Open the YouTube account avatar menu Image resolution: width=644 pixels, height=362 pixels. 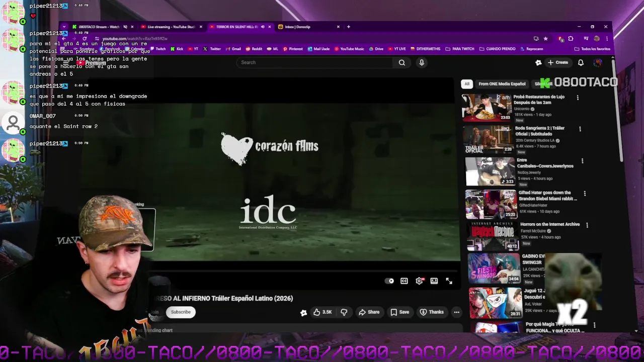point(598,62)
